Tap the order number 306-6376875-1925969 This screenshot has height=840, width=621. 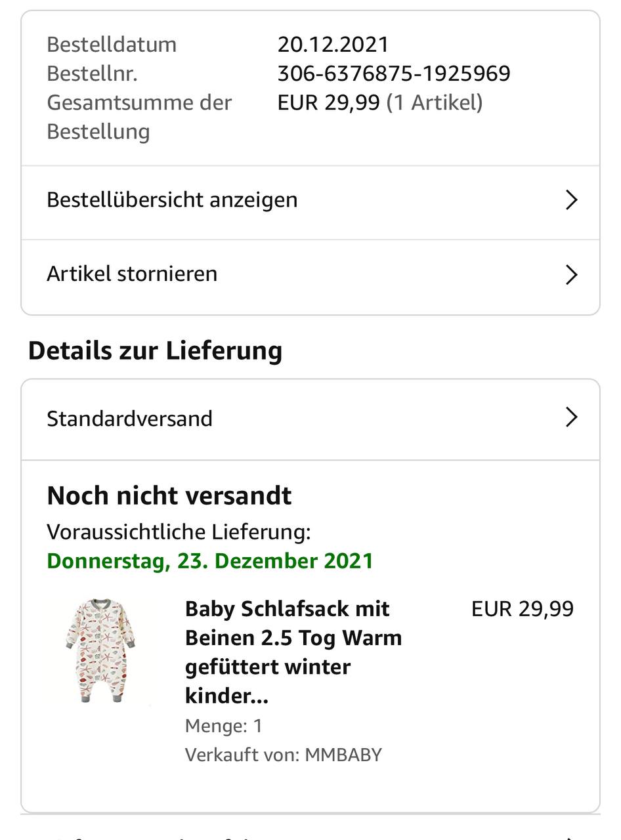[x=393, y=73]
